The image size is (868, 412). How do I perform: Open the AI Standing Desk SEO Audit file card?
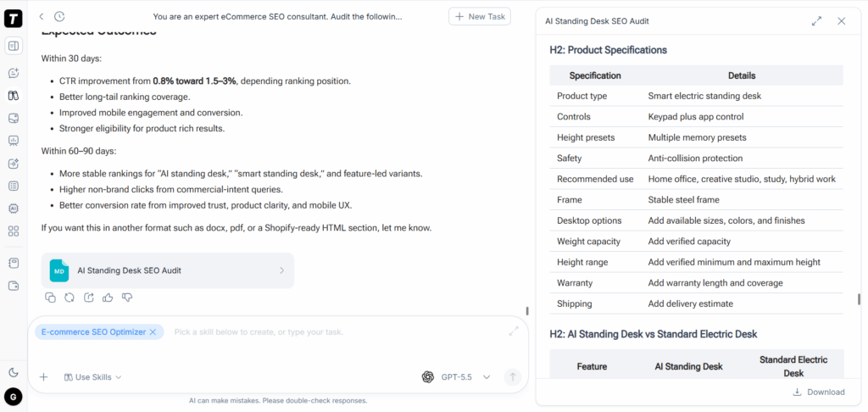tap(168, 270)
